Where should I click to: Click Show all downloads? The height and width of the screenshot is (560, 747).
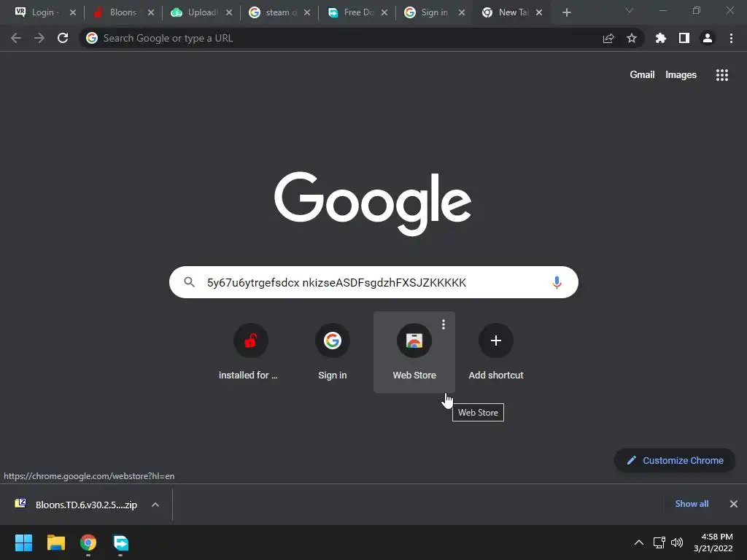[692, 504]
